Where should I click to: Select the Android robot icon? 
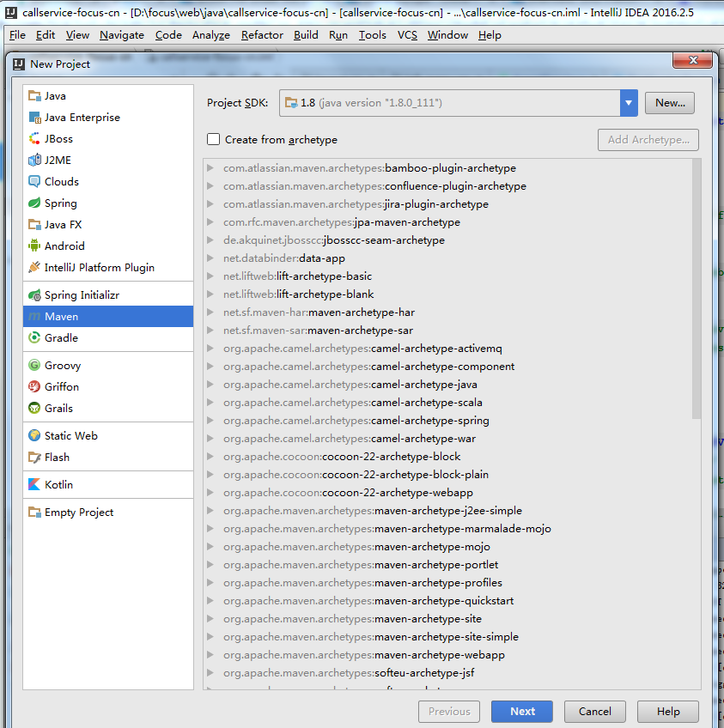click(34, 246)
